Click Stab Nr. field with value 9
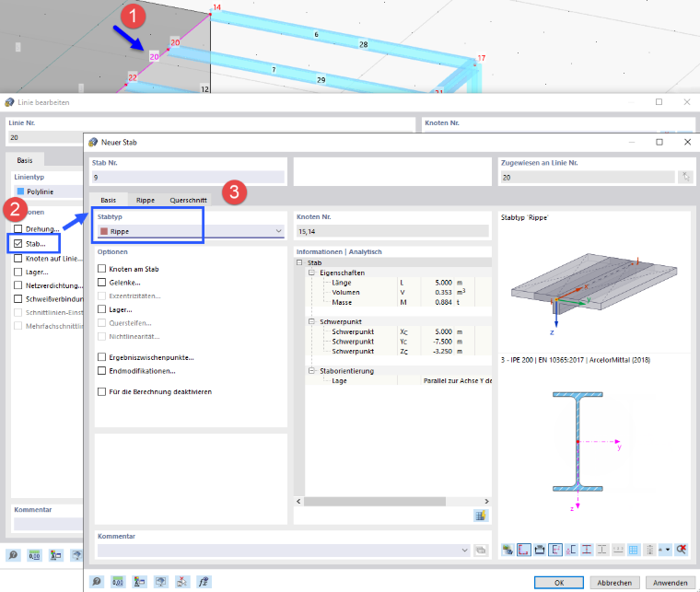 188,177
